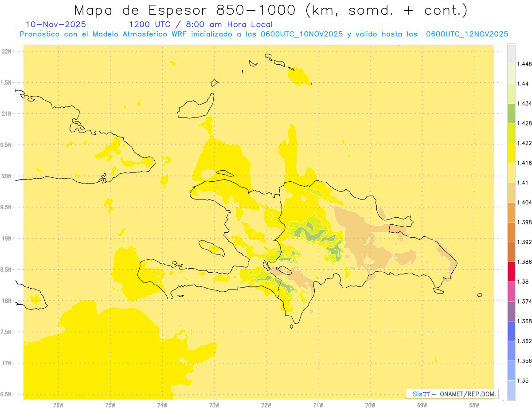Click the '17N' latitude label
Image resolution: width=532 pixels, height=411 pixels.
tap(6, 363)
